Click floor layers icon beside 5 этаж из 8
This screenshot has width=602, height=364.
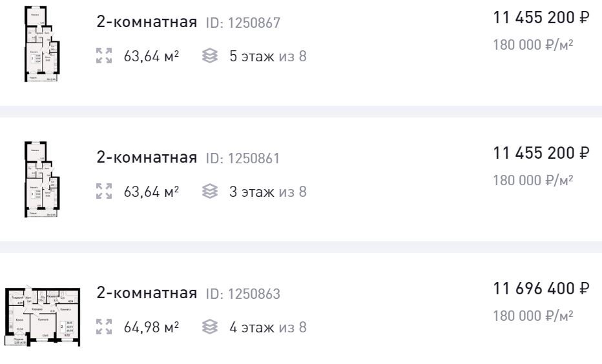tap(210, 56)
